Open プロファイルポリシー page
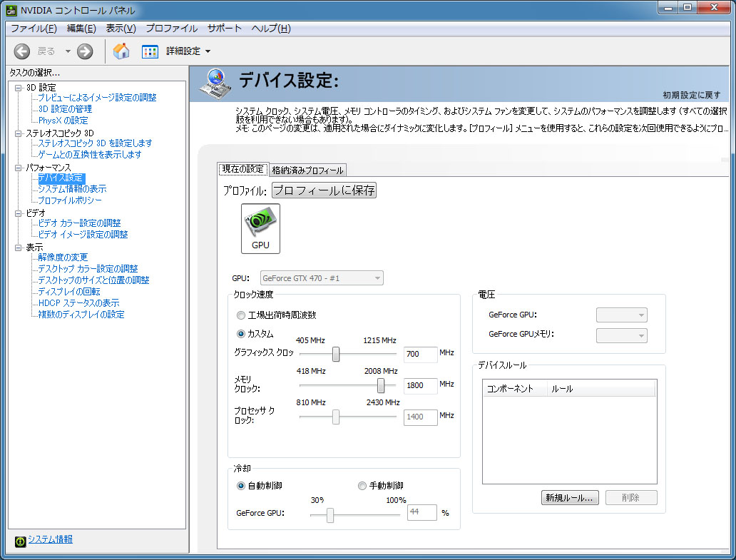This screenshot has width=736, height=560. (x=70, y=200)
